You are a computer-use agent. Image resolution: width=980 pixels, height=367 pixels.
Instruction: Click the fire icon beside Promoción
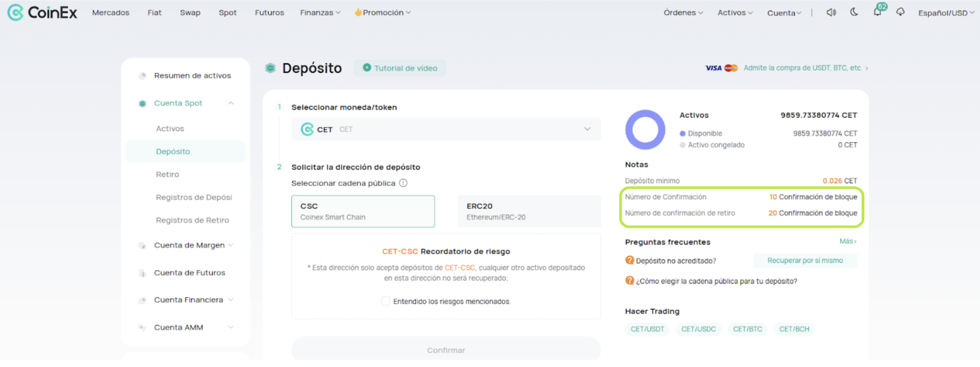358,12
